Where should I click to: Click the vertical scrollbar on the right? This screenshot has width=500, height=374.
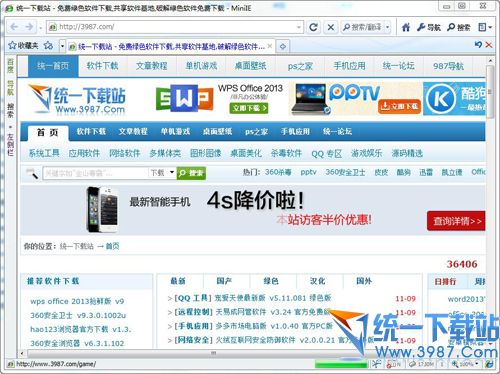490,93
